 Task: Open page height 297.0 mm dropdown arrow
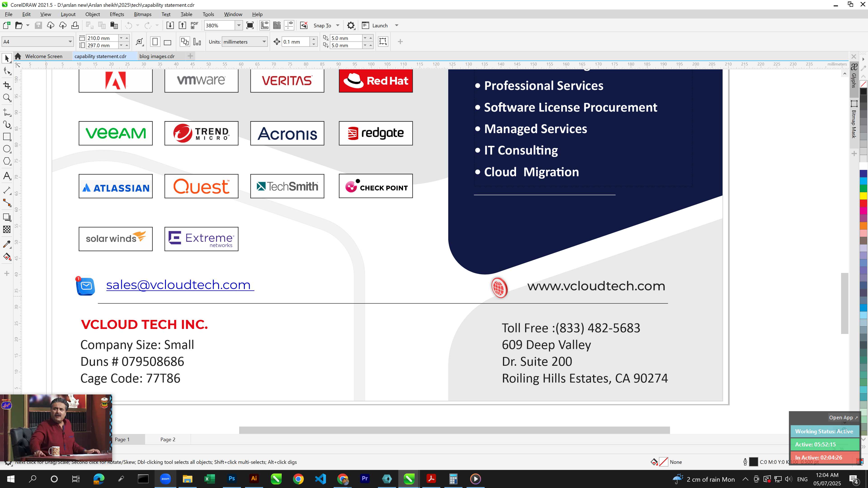click(x=121, y=45)
